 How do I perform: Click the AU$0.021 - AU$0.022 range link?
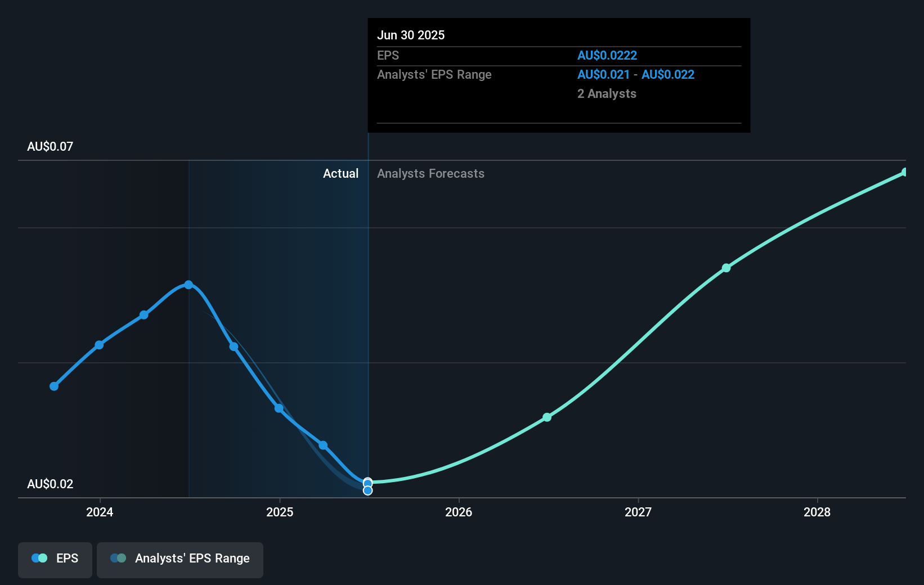coord(635,74)
